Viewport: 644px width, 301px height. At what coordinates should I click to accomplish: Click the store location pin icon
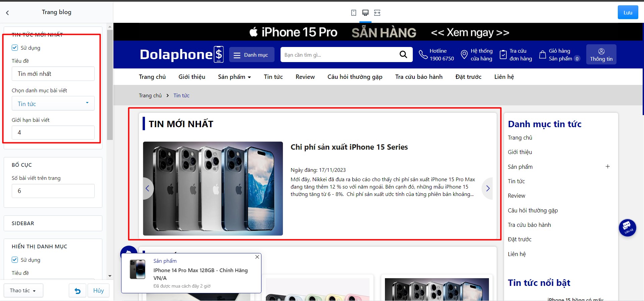[x=464, y=54]
